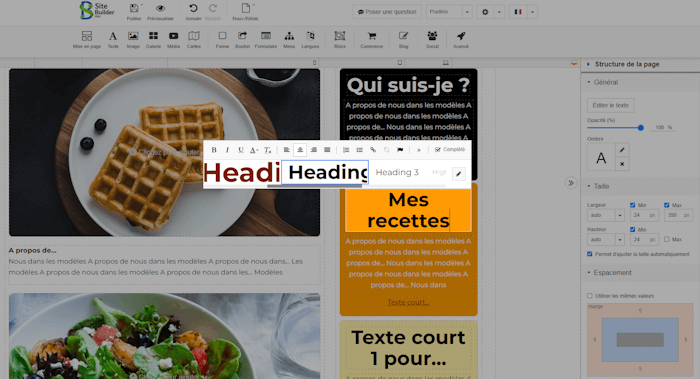The width and height of the screenshot is (700, 379).
Task: Choose the red Heading 1 style
Action: 242,173
